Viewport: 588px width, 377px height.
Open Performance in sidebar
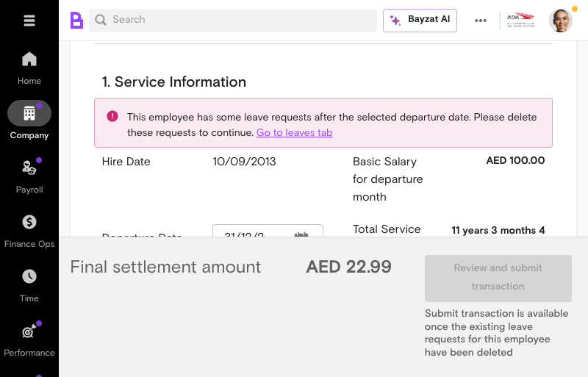tap(29, 340)
